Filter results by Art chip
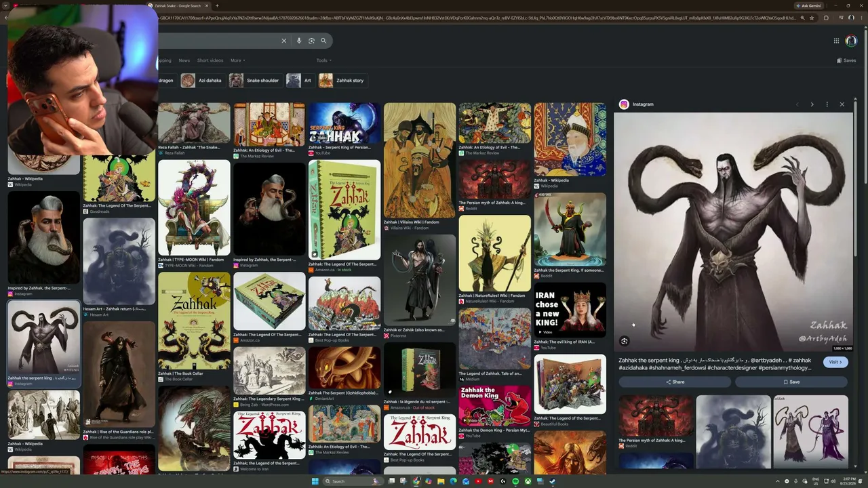The width and height of the screenshot is (868, 488). click(x=300, y=81)
